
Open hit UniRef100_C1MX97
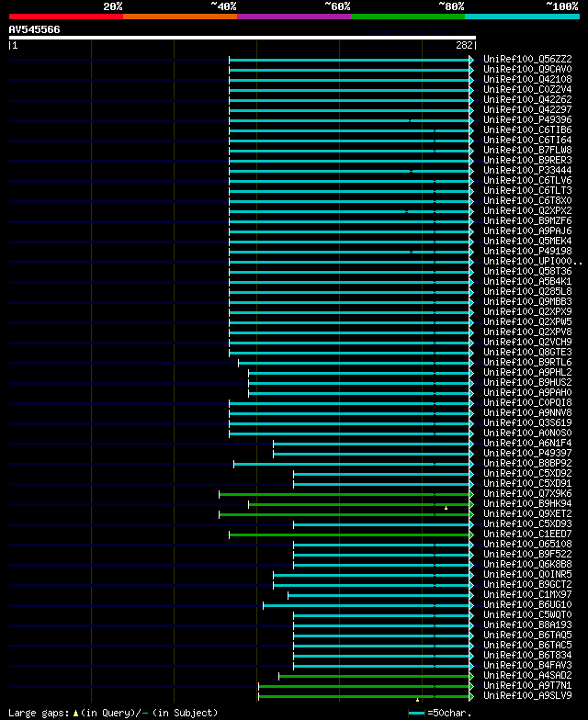pos(527,595)
